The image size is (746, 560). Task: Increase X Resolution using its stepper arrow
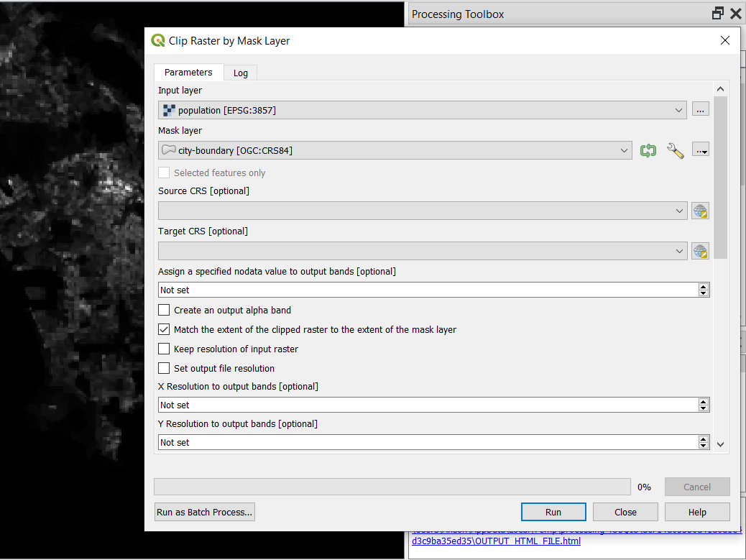pyautogui.click(x=703, y=401)
